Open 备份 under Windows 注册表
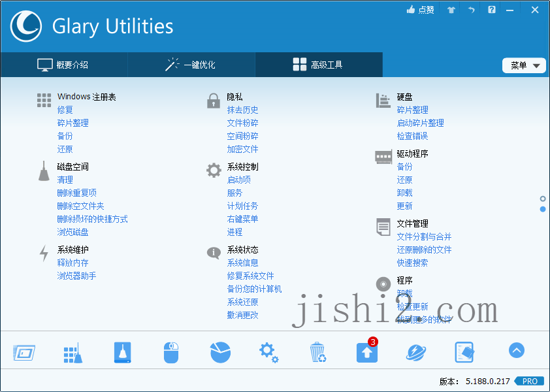Viewport: 550px width, 392px height. coord(65,136)
